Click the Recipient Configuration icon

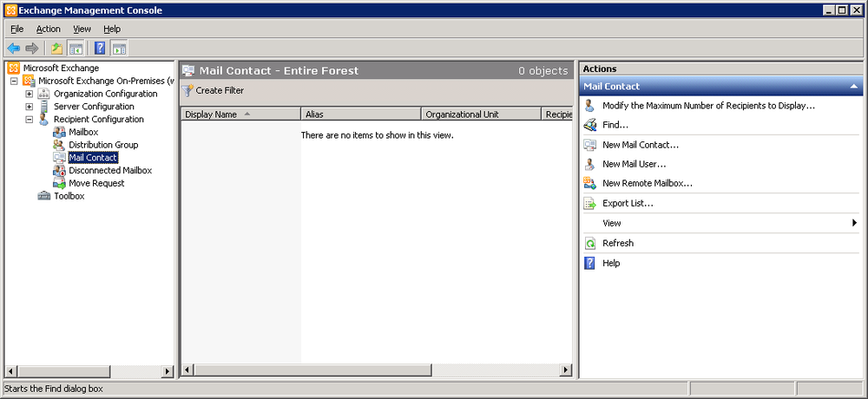[43, 119]
